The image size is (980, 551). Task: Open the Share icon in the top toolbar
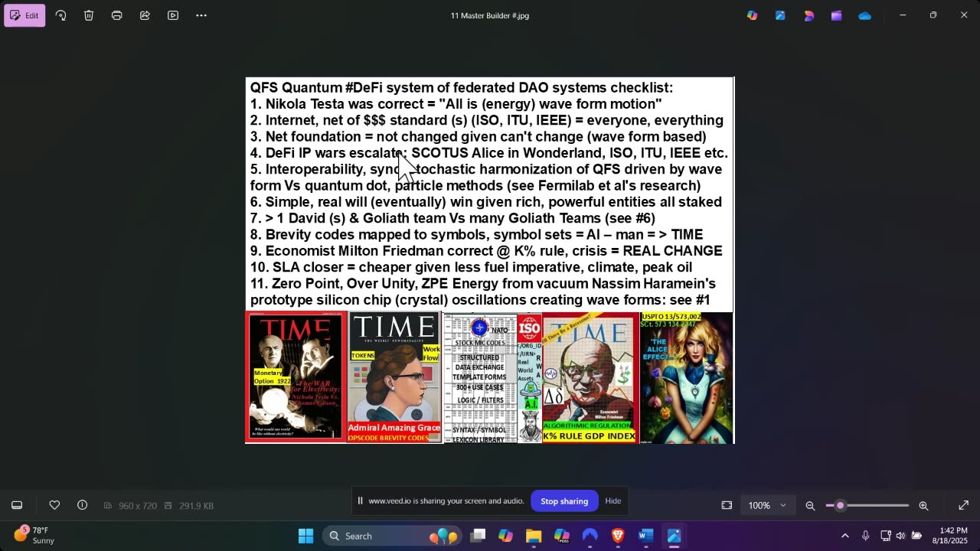pos(145,15)
